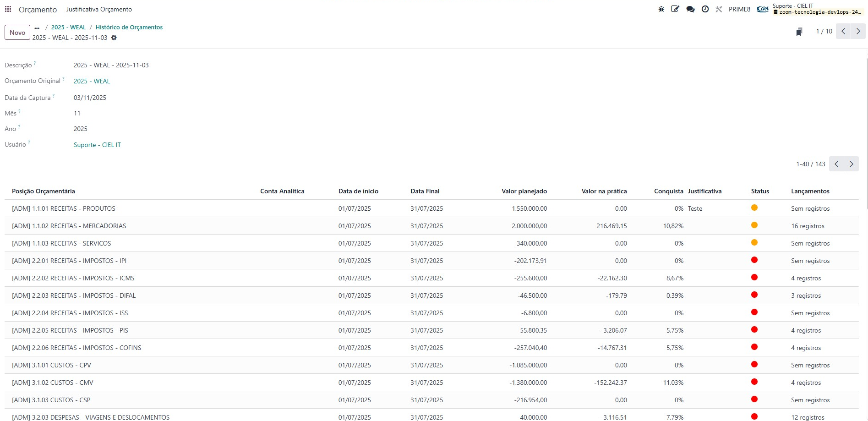This screenshot has height=421, width=868.
Task: Open Justificativa Orçamento menu
Action: [x=99, y=9]
